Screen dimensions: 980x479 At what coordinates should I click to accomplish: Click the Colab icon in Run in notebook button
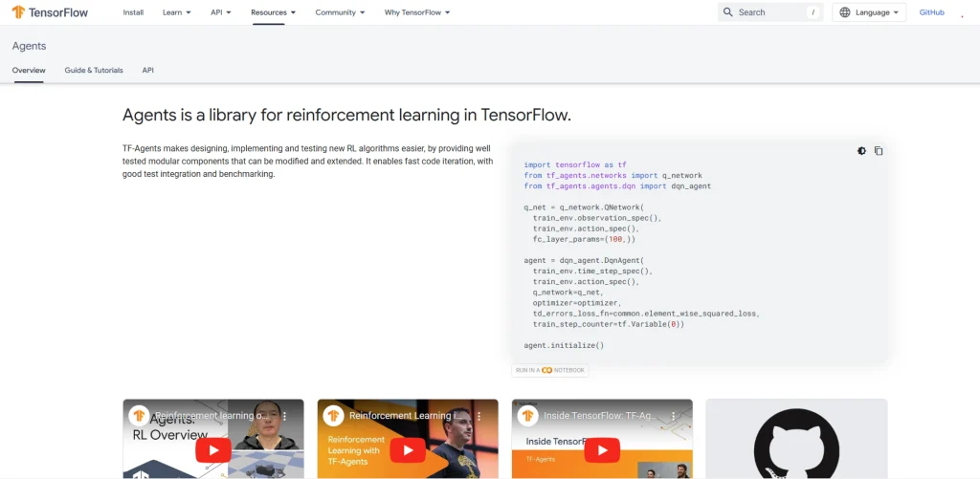pyautogui.click(x=546, y=370)
